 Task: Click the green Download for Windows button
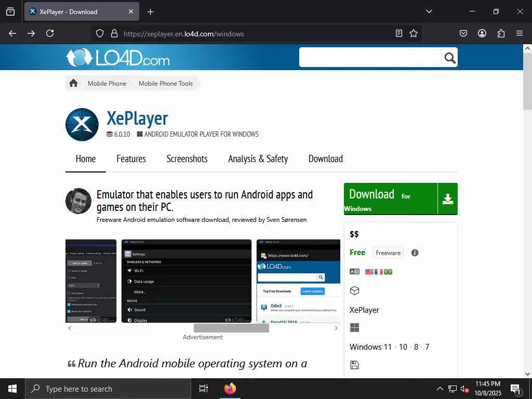tap(391, 199)
